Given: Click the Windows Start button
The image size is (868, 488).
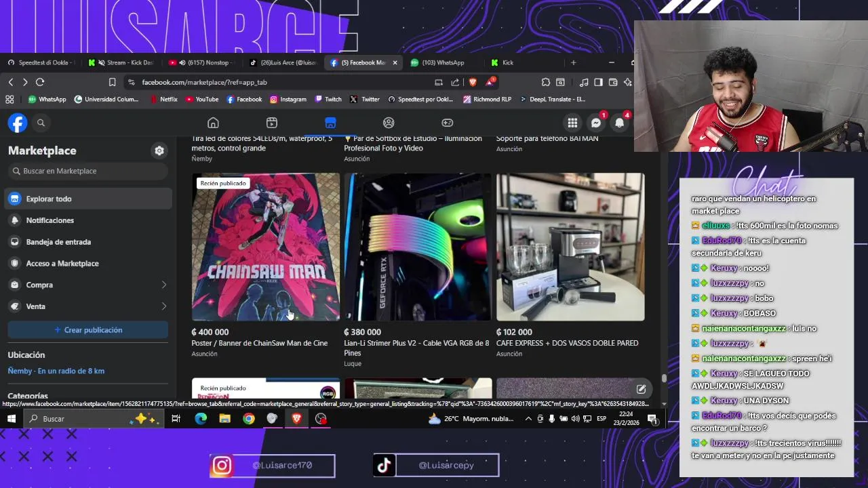Looking at the screenshot, I should [11, 419].
